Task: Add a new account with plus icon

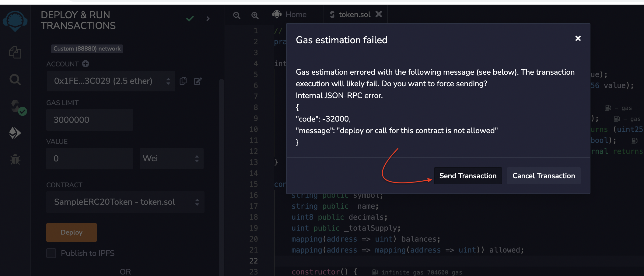Action: (x=86, y=64)
